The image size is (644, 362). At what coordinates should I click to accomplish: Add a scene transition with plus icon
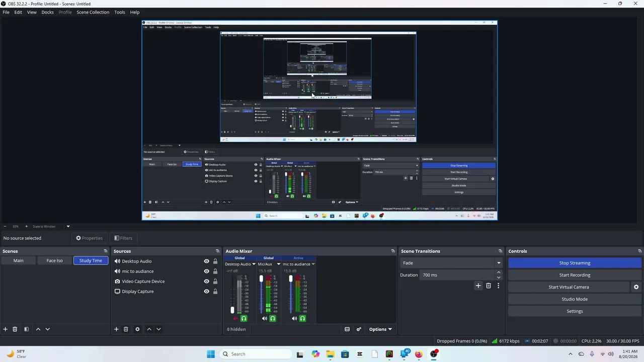tap(478, 286)
